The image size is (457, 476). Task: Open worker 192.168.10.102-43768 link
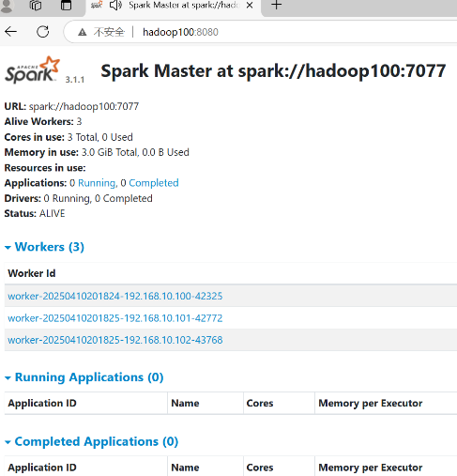pos(115,340)
